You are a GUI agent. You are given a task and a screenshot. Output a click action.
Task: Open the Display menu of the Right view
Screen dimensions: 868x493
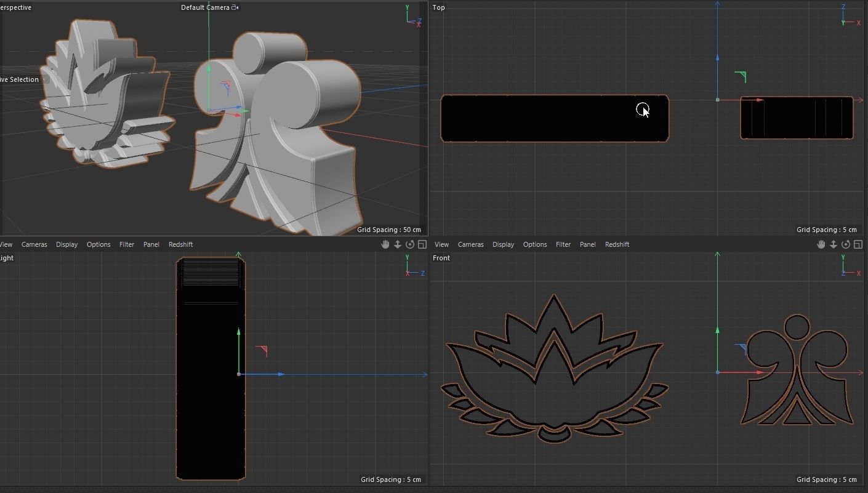[x=67, y=244]
